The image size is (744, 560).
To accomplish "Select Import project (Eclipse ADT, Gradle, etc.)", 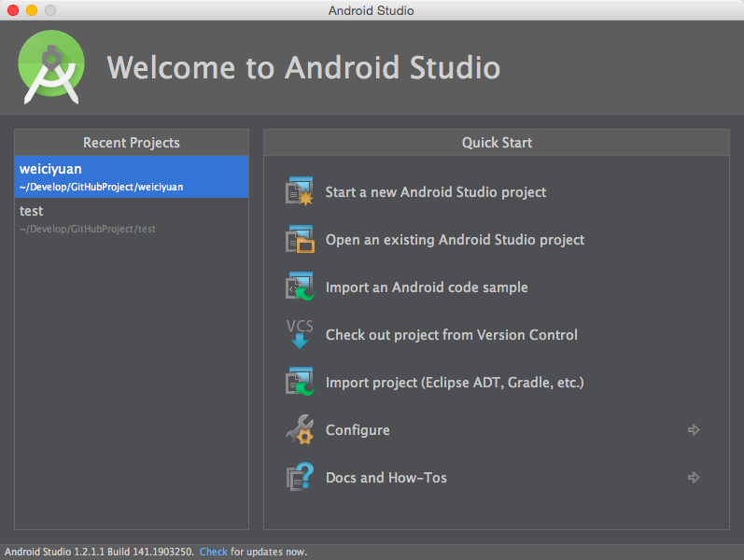I will coord(455,383).
